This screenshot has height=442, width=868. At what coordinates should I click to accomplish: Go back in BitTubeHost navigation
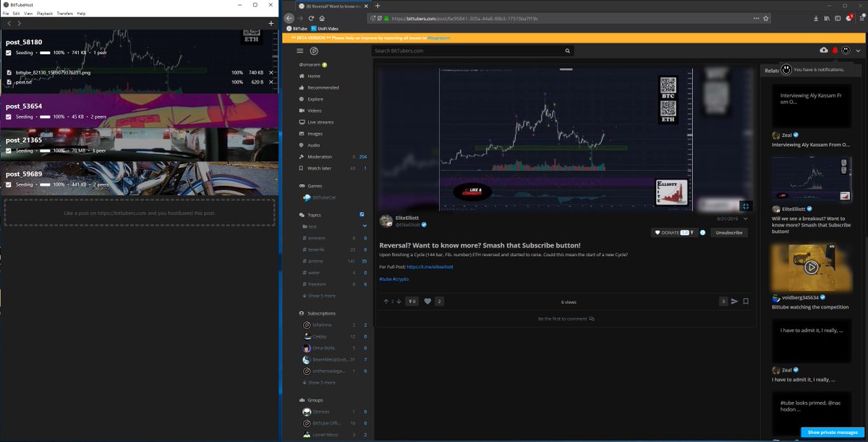(x=8, y=24)
